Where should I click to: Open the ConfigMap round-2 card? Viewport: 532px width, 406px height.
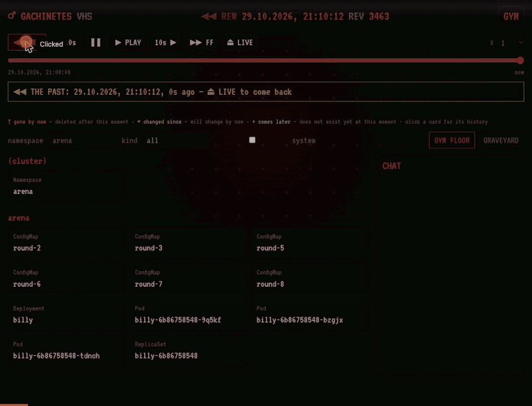(x=66, y=242)
